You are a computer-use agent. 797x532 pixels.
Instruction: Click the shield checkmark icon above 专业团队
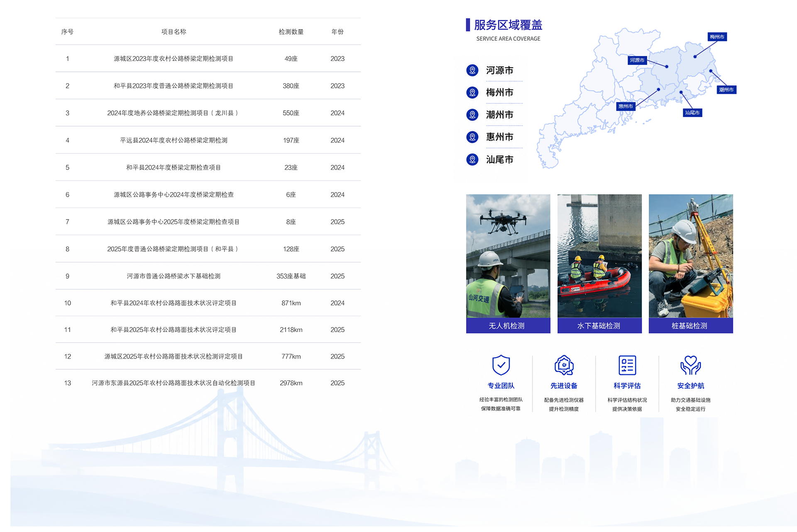coord(501,365)
